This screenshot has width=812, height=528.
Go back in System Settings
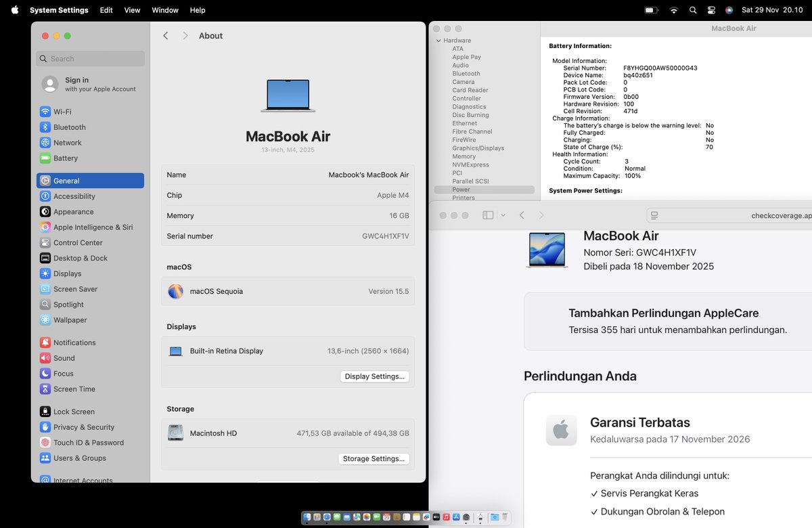click(166, 36)
